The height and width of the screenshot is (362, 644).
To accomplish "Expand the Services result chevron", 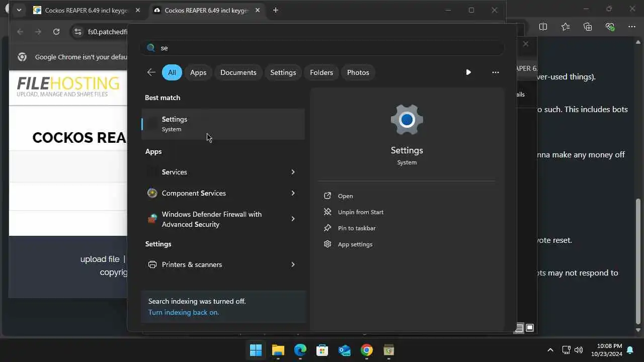I will tap(293, 172).
